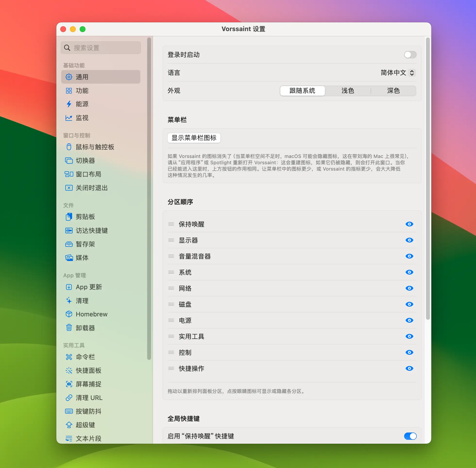Click the link icon for 清理 URL
The image size is (476, 468).
pyautogui.click(x=69, y=398)
